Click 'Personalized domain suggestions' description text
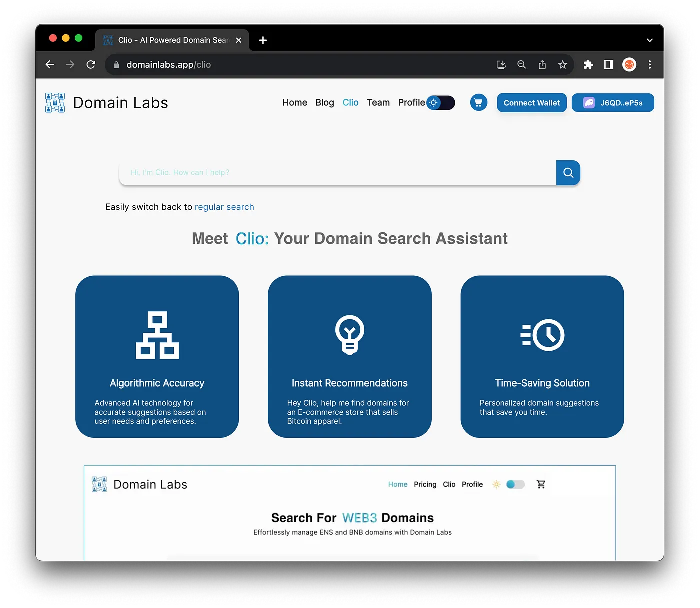700x608 pixels. 539,408
